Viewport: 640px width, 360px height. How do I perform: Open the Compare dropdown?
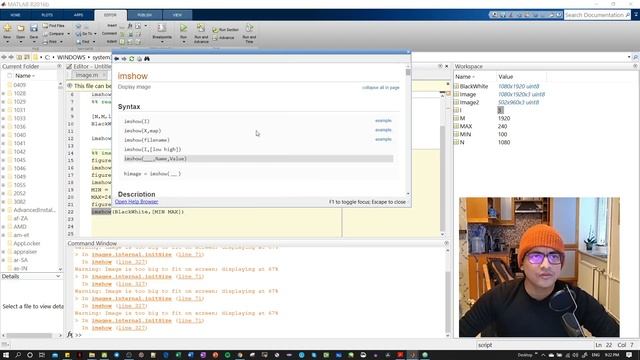(68, 34)
